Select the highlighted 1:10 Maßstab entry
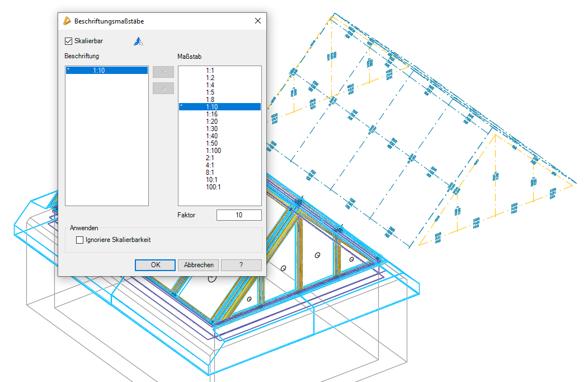 point(212,107)
